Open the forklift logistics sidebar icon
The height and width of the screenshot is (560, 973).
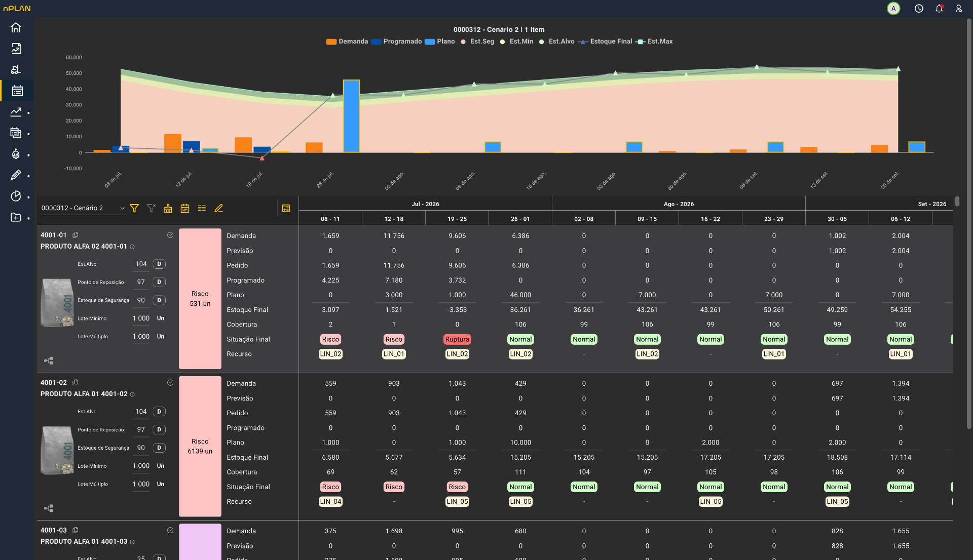(16, 69)
